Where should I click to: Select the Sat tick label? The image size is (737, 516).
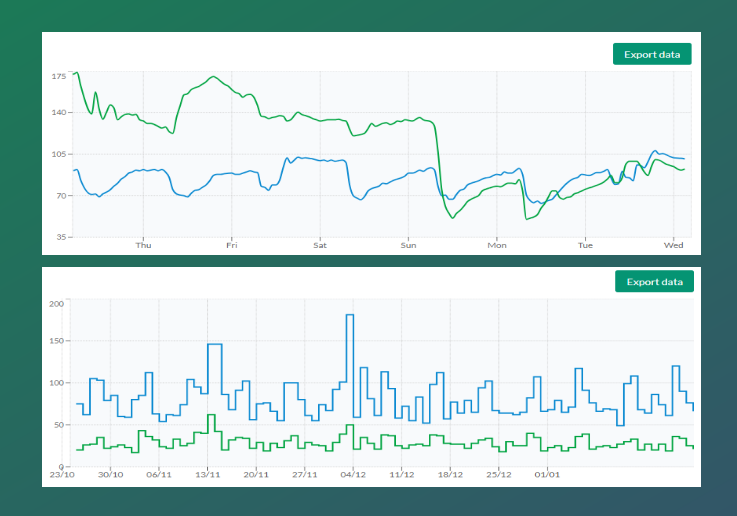pyautogui.click(x=320, y=245)
